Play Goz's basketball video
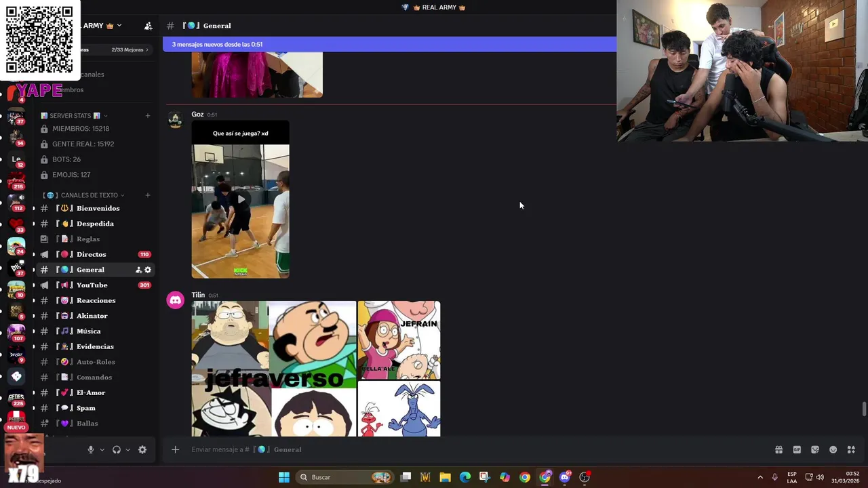Screen dimensions: 868x488 pyautogui.click(x=240, y=199)
